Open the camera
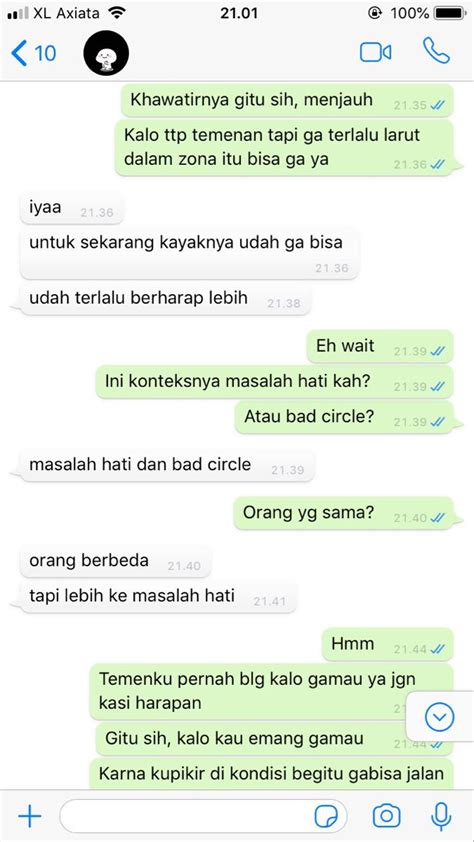Screen dimensions: 474x842 [387, 817]
